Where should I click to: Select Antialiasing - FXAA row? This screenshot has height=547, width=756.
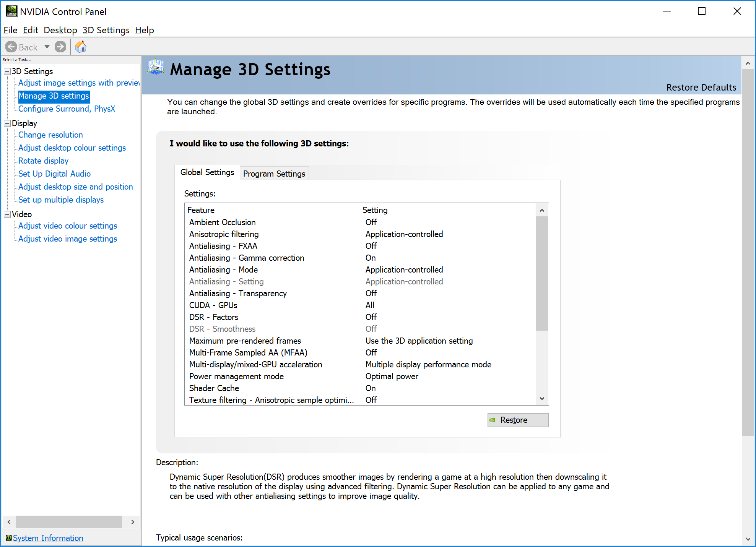point(360,246)
